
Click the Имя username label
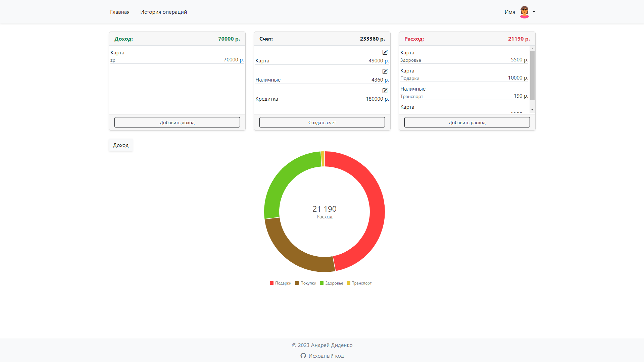click(x=510, y=12)
